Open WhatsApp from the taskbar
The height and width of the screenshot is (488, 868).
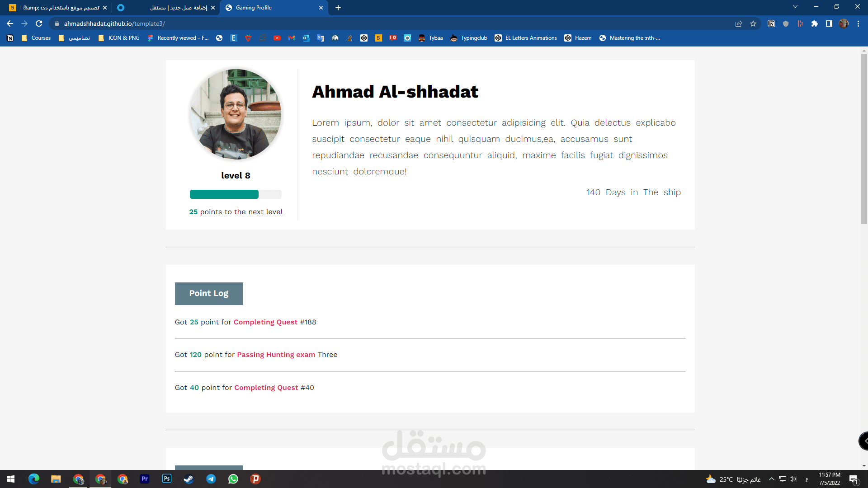point(233,479)
